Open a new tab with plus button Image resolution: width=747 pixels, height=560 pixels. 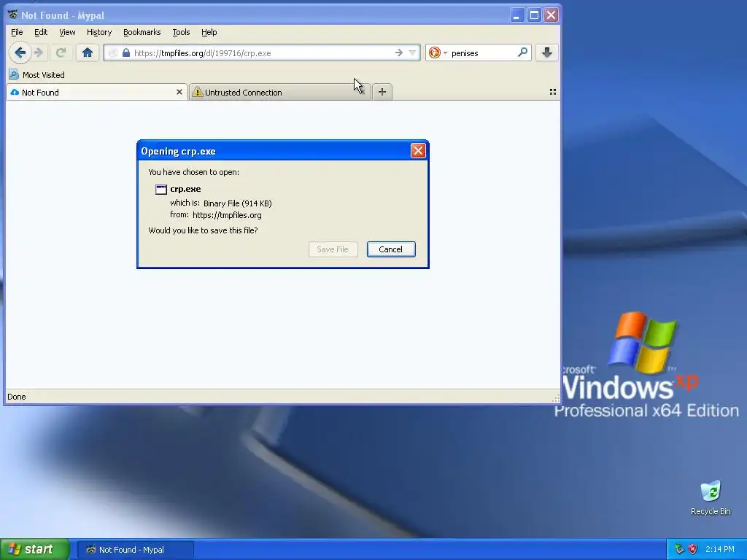(382, 92)
